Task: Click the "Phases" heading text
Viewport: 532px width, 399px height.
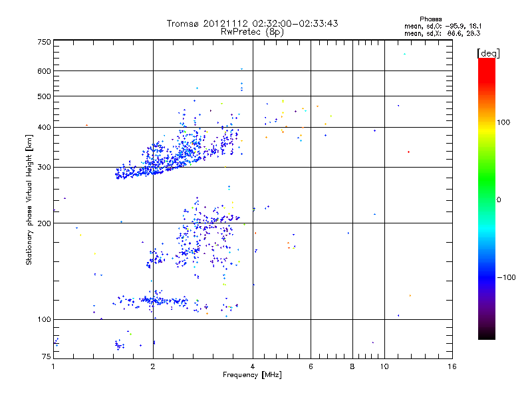Action: [430, 19]
